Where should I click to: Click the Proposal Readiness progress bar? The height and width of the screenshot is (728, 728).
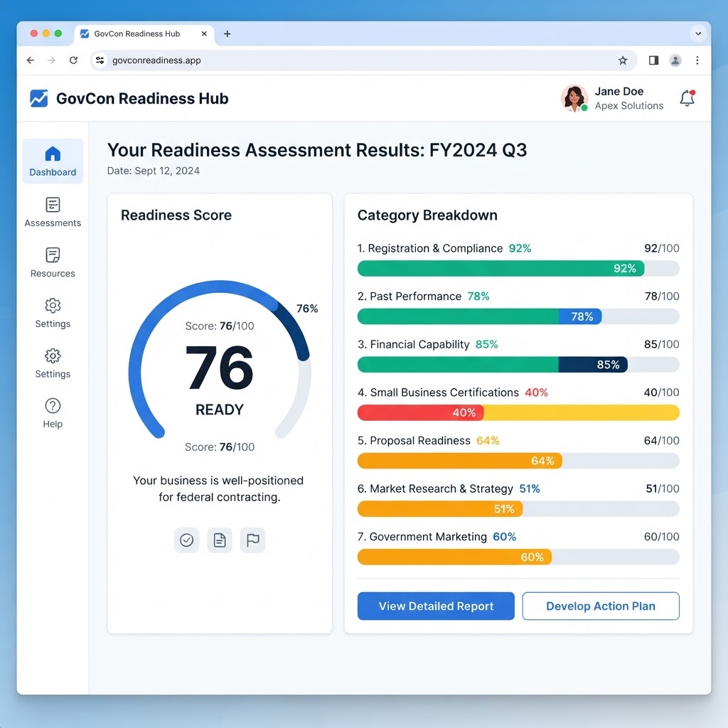(518, 461)
